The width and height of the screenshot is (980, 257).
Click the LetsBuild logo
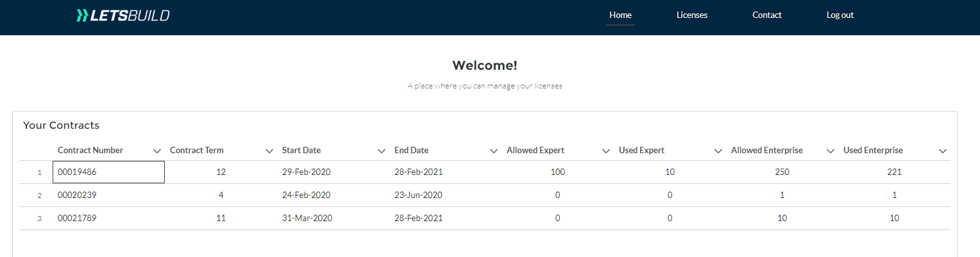click(122, 15)
